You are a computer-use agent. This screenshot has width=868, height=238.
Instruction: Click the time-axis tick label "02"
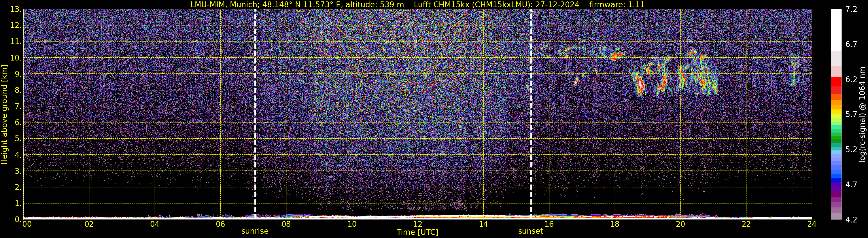click(89, 224)
